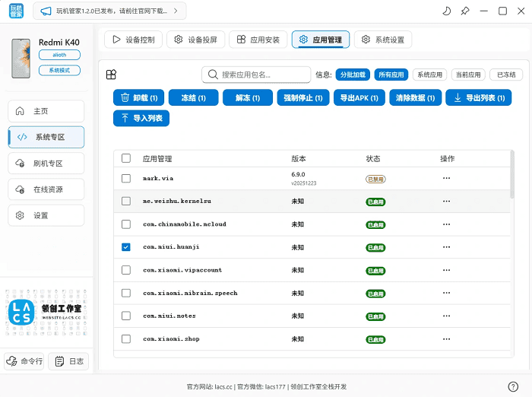532x397 pixels.
Task: Expand the announcement banner chevron
Action: pos(176,11)
